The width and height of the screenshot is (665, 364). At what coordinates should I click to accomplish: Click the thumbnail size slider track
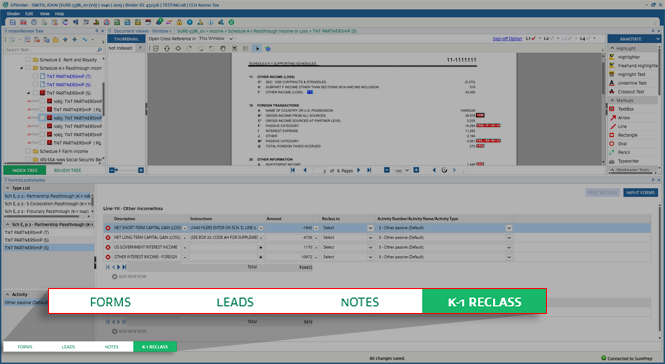(127, 170)
